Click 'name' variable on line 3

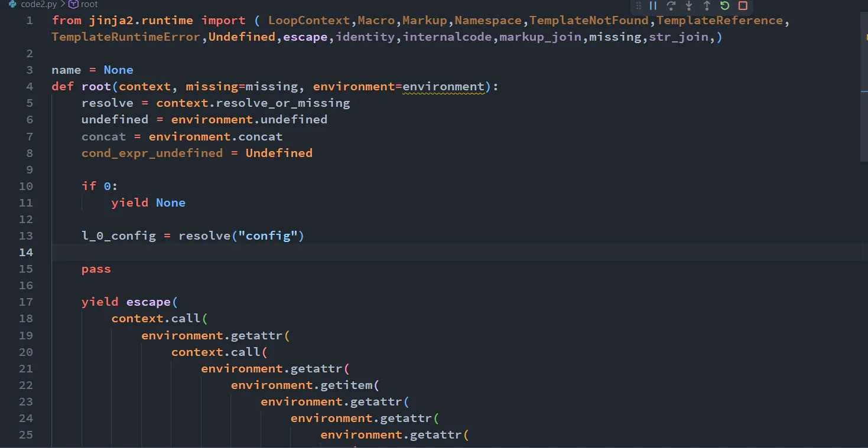click(66, 70)
